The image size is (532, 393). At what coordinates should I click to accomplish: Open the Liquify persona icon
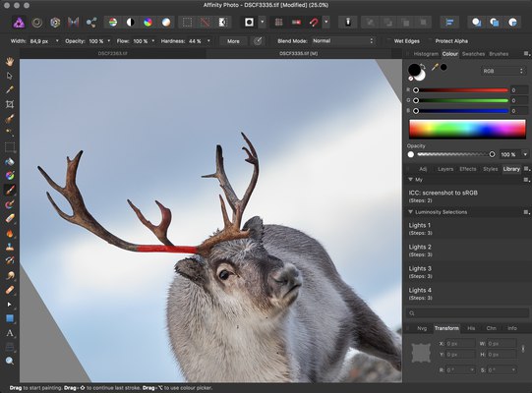[37, 23]
